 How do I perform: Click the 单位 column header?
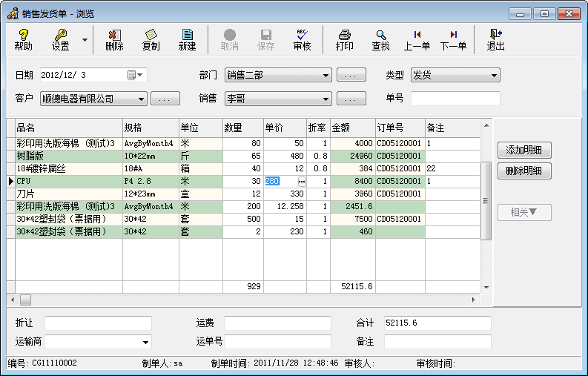[201, 128]
